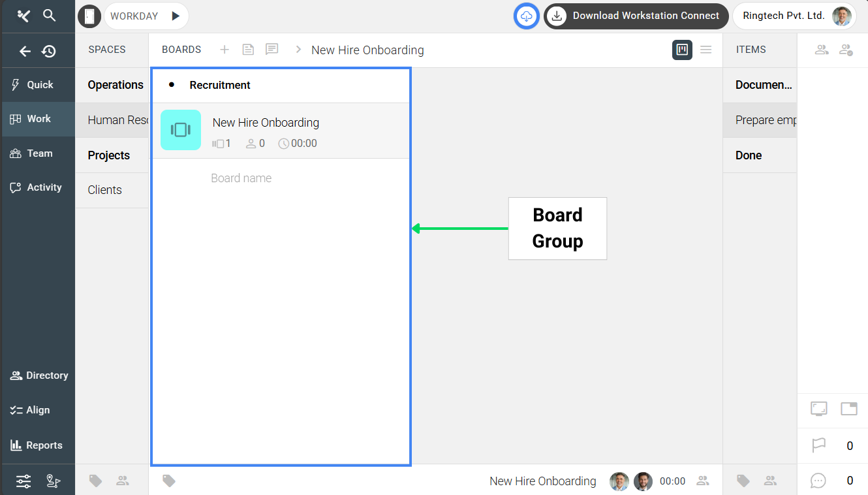The width and height of the screenshot is (868, 495).
Task: Click the plus icon to add board
Action: pyautogui.click(x=225, y=50)
